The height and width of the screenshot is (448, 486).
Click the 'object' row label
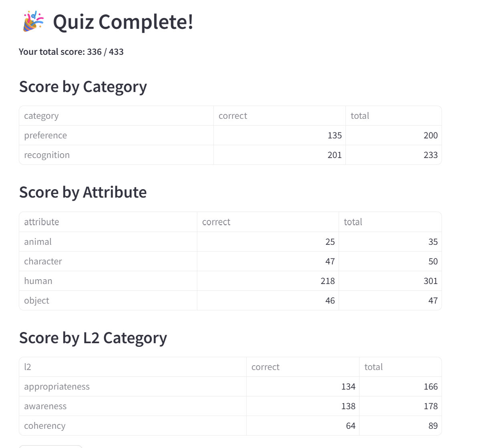[37, 301]
